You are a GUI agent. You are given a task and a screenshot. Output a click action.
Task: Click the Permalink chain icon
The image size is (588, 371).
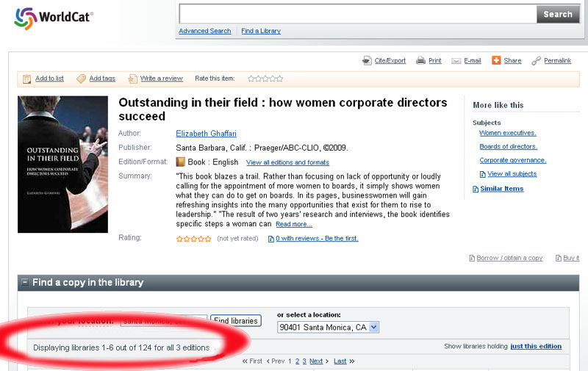point(537,61)
